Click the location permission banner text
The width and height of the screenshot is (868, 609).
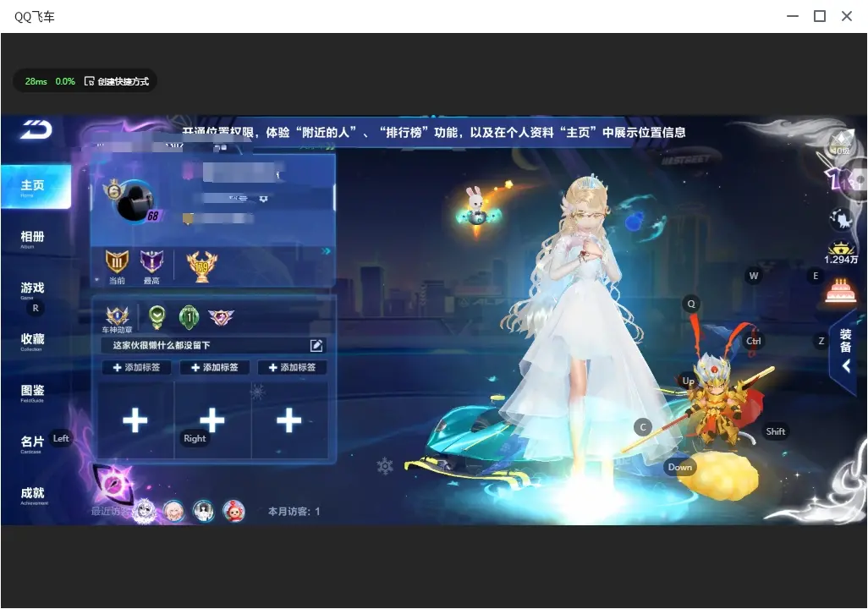[x=434, y=132]
